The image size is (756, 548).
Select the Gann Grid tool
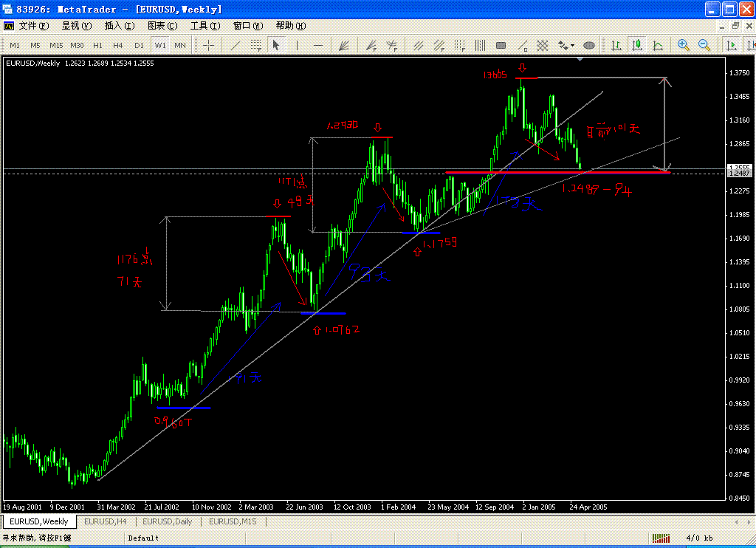(543, 45)
